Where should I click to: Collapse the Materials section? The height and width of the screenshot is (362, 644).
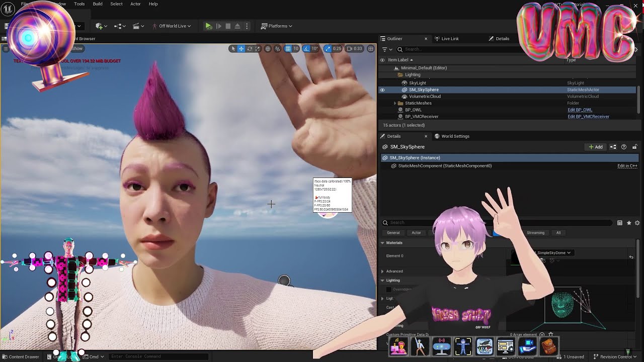tap(382, 243)
